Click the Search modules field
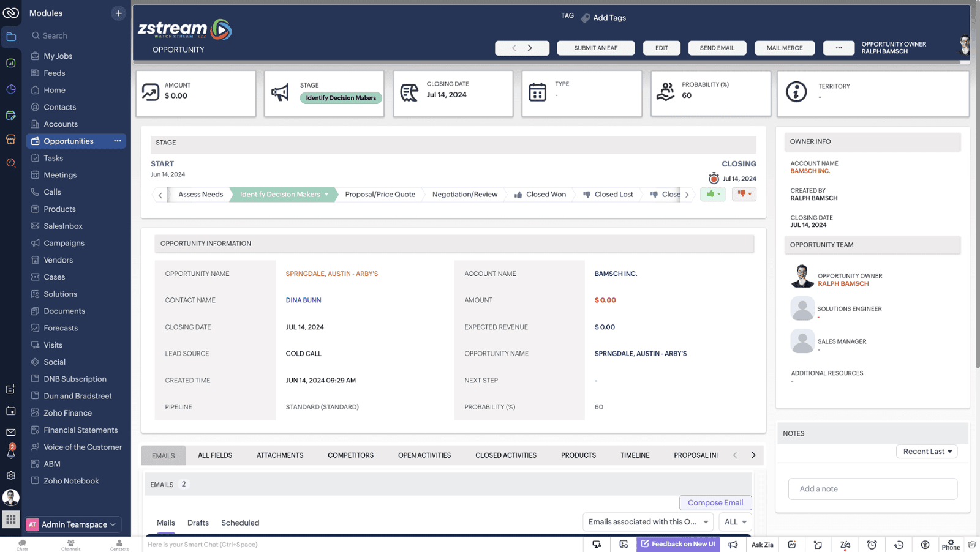 pyautogui.click(x=77, y=35)
